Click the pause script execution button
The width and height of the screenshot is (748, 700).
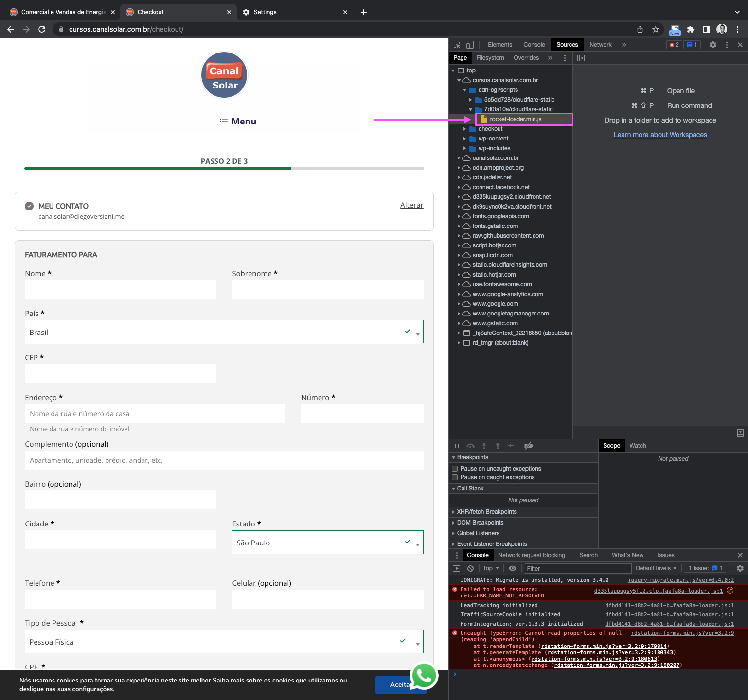457,446
